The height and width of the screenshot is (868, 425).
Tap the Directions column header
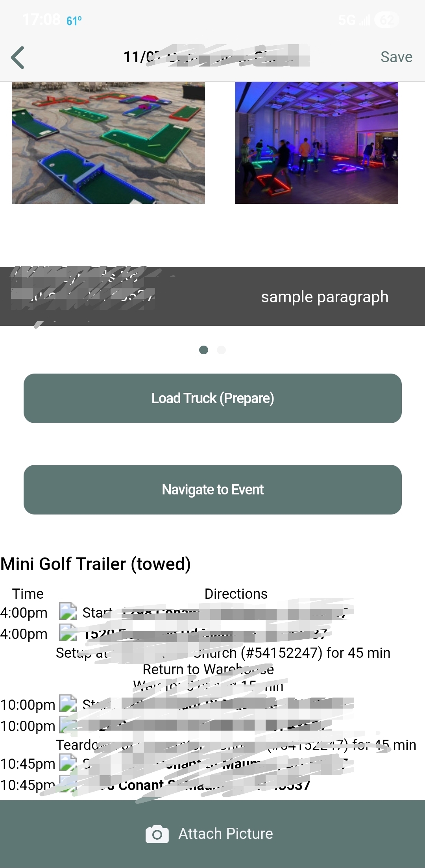tap(236, 594)
